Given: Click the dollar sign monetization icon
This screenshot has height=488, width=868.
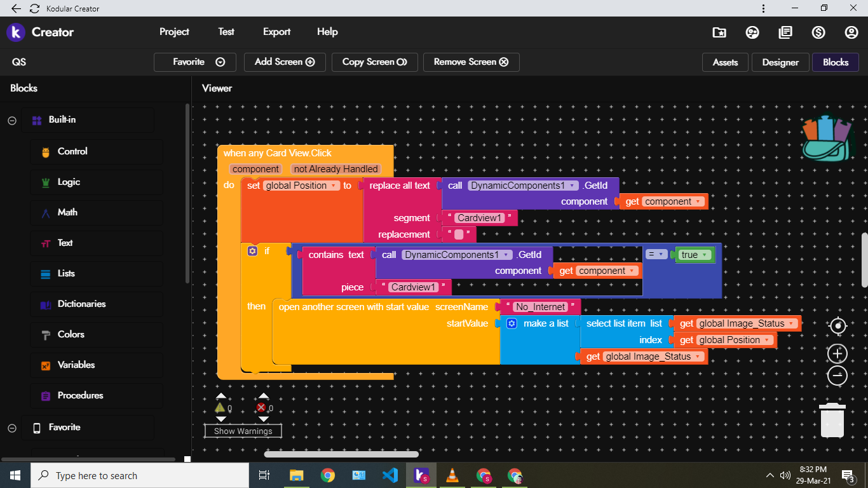Looking at the screenshot, I should [x=818, y=32].
